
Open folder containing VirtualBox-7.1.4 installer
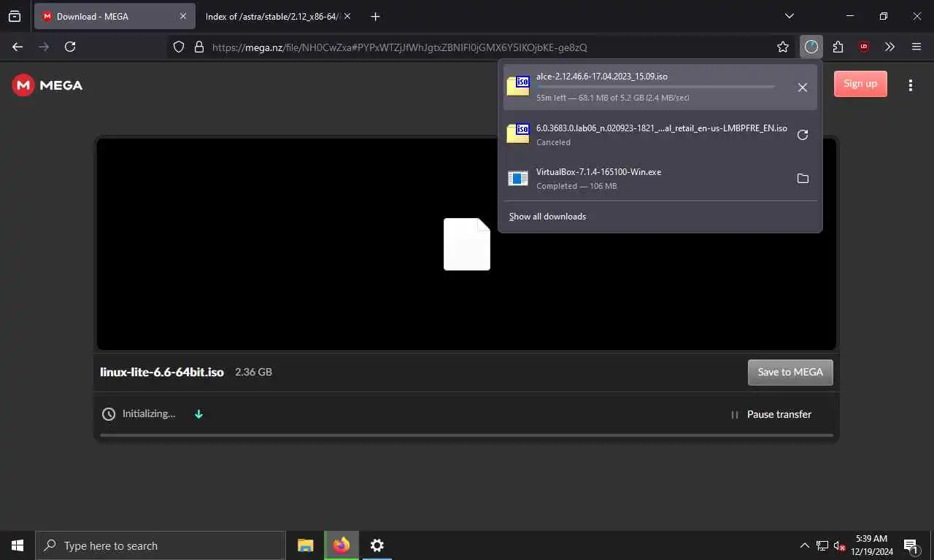click(803, 179)
